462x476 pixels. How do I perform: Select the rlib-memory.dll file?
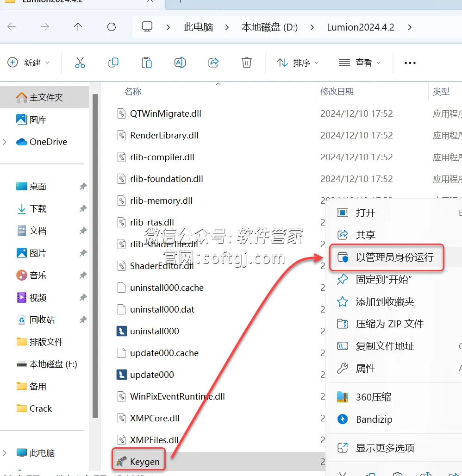(x=161, y=200)
